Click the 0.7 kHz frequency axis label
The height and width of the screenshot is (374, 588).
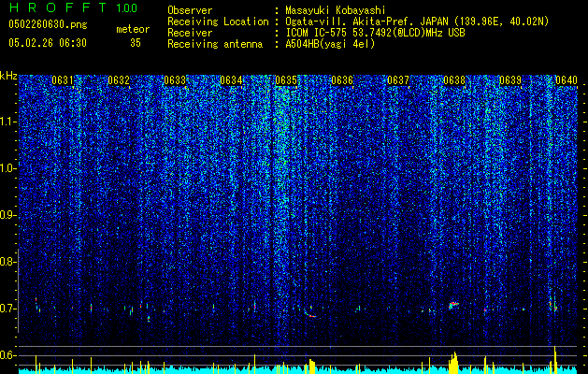(x=8, y=309)
